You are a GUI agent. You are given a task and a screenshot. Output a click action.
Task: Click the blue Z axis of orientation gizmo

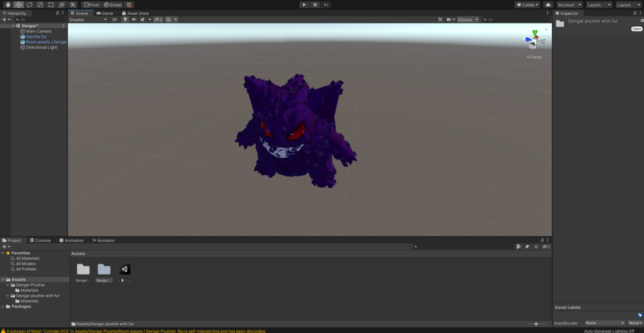coord(528,40)
